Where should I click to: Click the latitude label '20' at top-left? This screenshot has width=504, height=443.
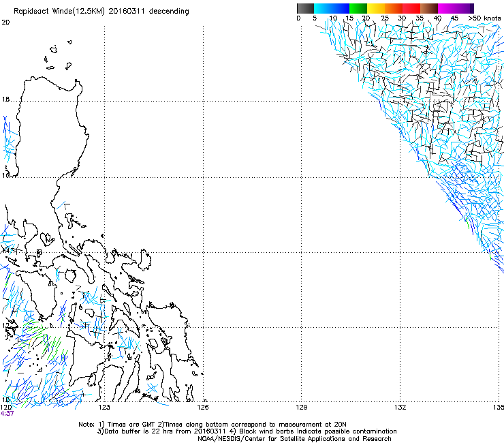click(5, 22)
